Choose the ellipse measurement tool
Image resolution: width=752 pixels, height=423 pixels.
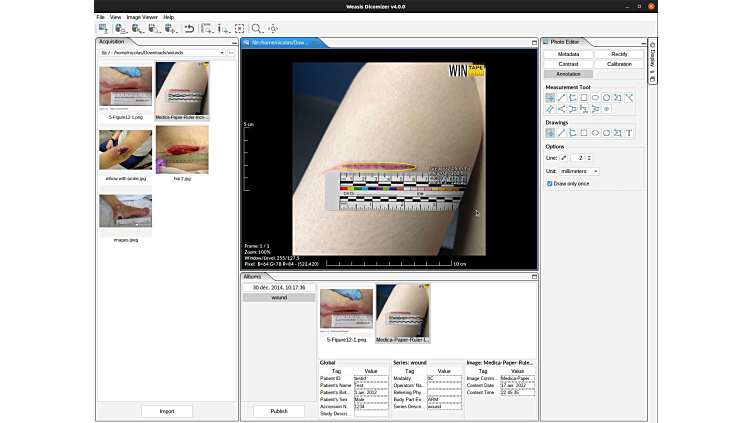[x=596, y=98]
